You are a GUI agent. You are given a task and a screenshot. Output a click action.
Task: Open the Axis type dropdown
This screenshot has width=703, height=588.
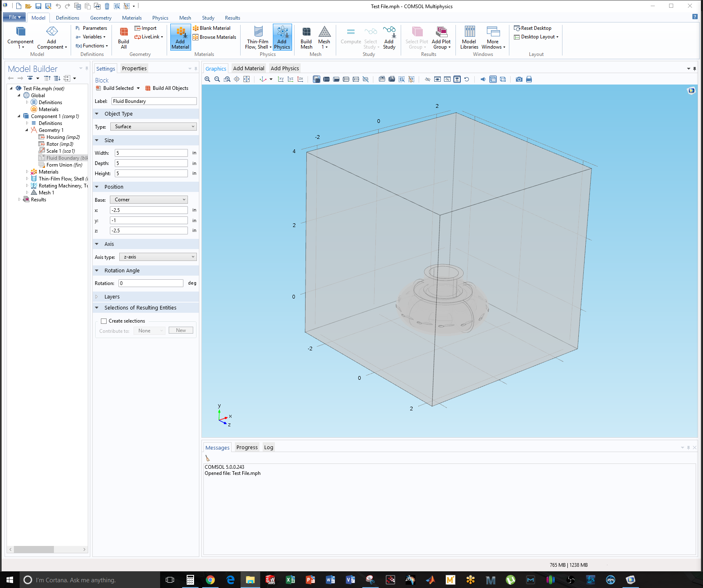(x=158, y=257)
